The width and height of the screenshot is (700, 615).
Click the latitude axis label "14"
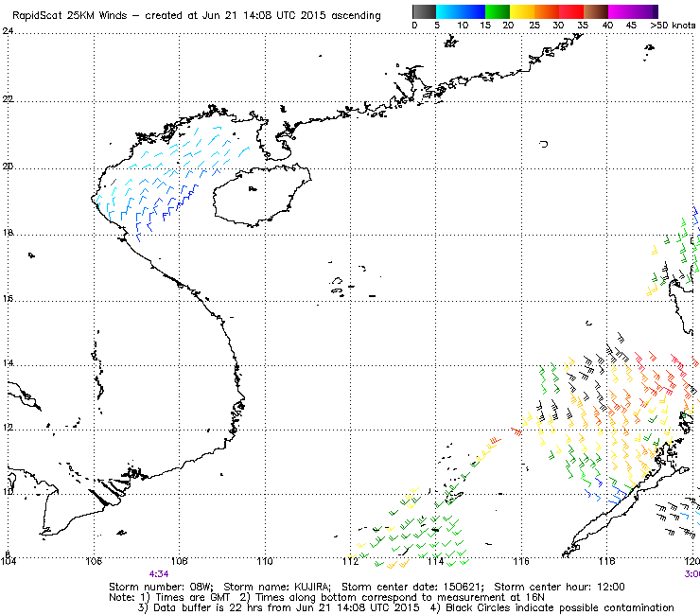click(x=7, y=363)
